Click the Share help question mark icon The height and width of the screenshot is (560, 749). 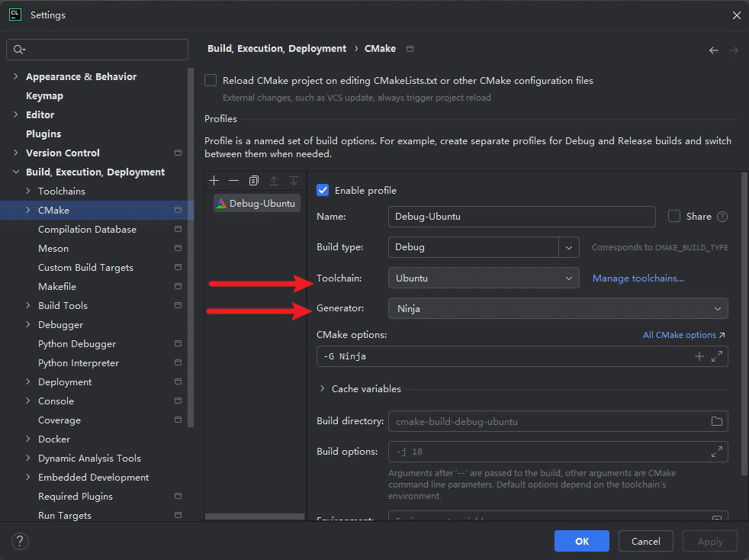pyautogui.click(x=722, y=217)
